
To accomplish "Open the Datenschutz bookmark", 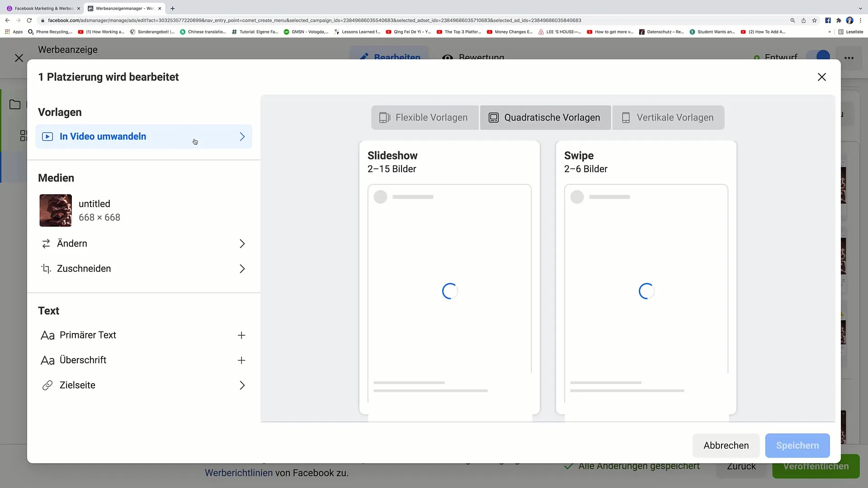I will coord(661,32).
